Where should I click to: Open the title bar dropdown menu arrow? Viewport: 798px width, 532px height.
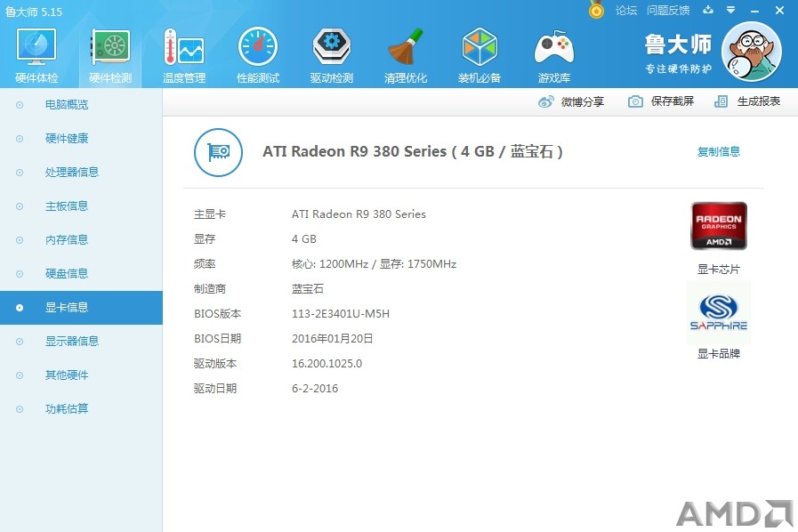pos(730,10)
